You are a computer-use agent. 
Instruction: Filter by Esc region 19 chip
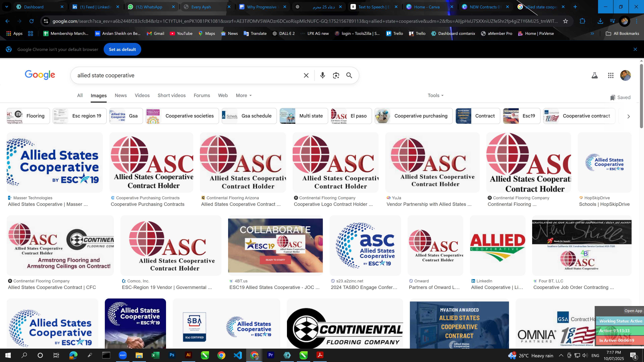pyautogui.click(x=79, y=116)
